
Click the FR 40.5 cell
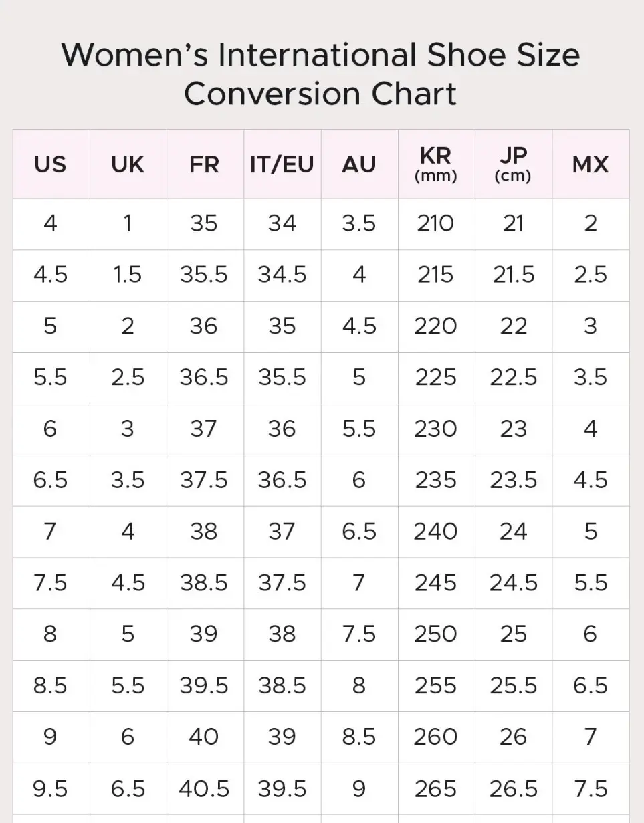tap(205, 789)
